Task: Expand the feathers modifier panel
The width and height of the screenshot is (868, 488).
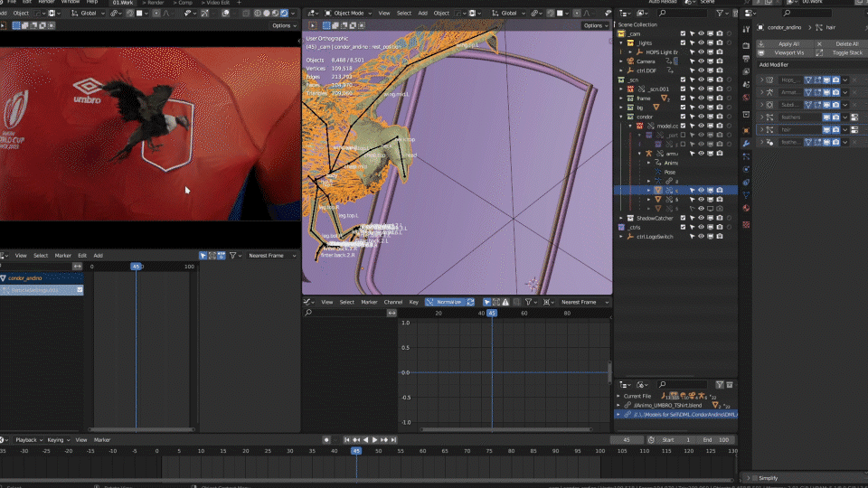Action: [x=761, y=117]
